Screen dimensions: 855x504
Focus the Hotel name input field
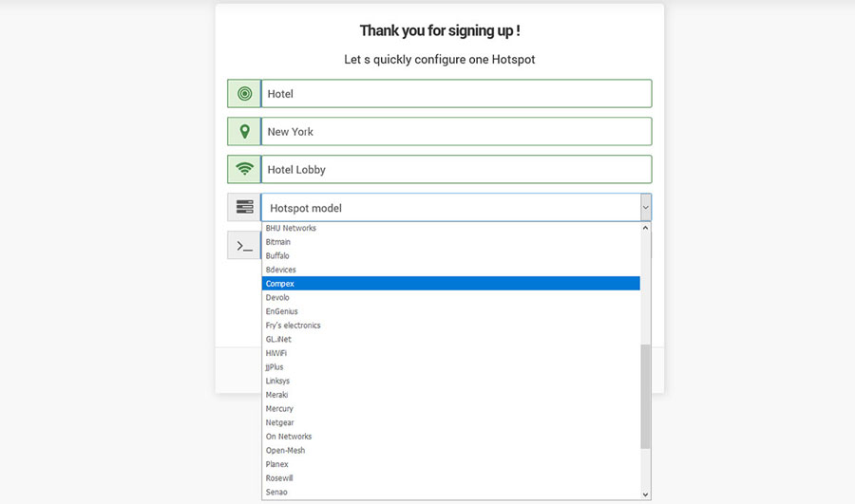pyautogui.click(x=456, y=94)
